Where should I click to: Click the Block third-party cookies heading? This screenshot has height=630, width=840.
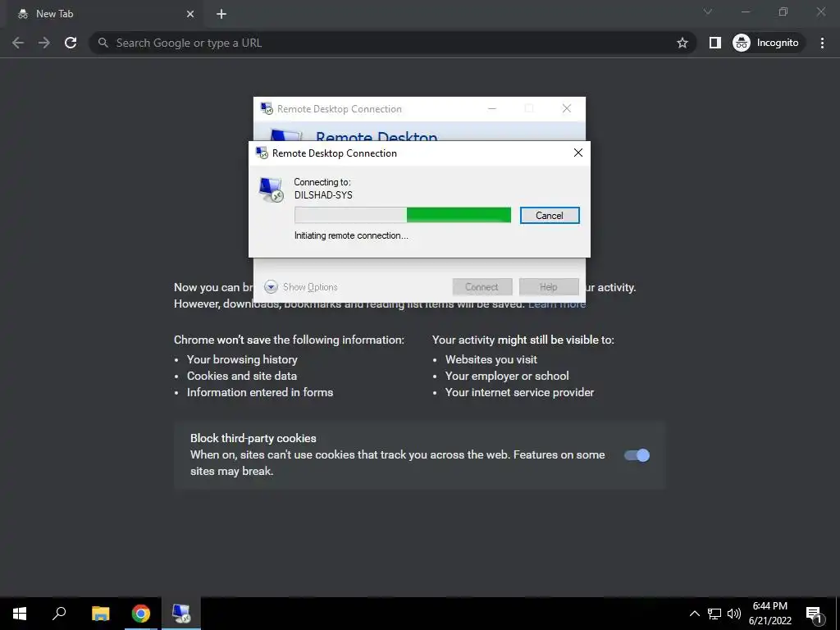click(253, 438)
